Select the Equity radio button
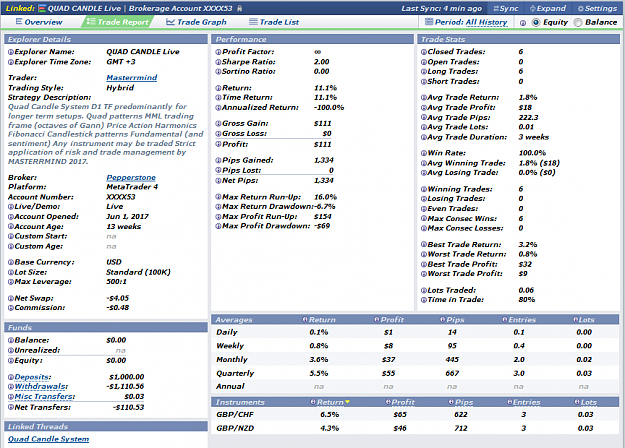The width and height of the screenshot is (625, 448). 536,22
